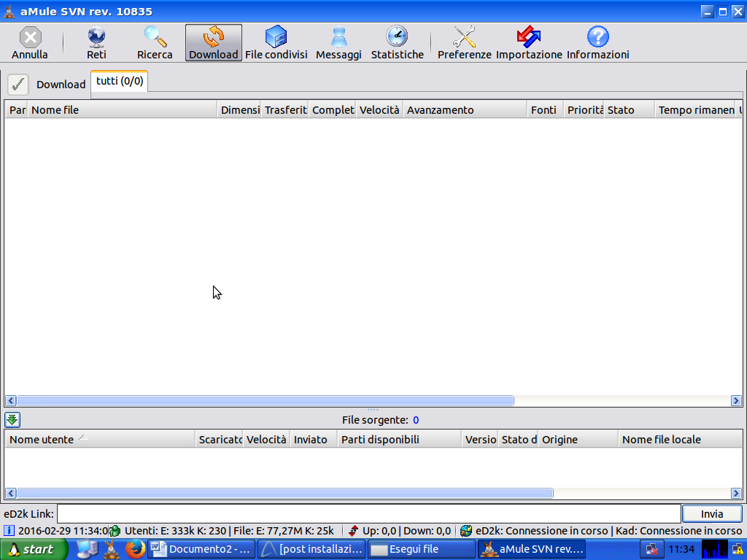
Task: Collapse the sources panel with green arrow
Action: 12,419
